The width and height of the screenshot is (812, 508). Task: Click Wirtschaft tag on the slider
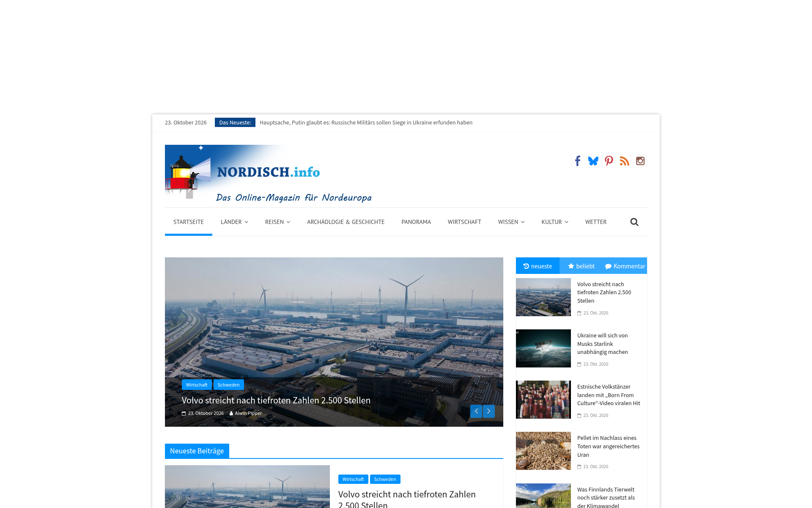pyautogui.click(x=197, y=385)
